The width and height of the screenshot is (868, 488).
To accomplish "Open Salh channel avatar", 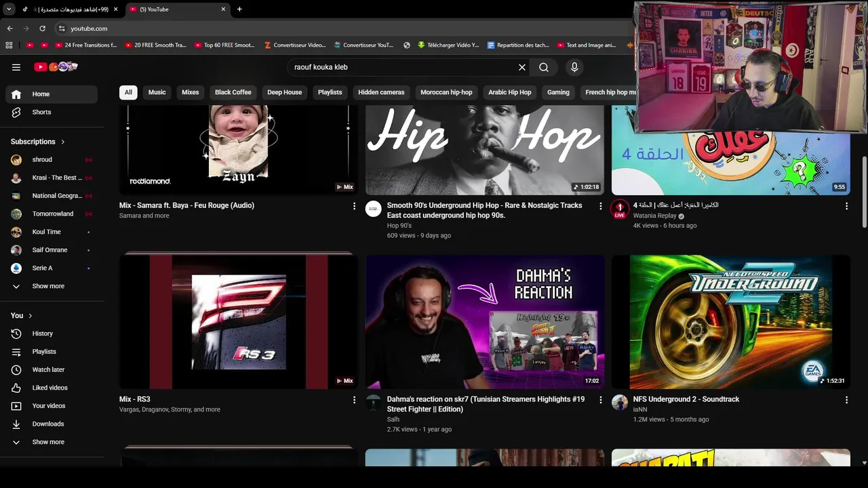I will pos(373,403).
